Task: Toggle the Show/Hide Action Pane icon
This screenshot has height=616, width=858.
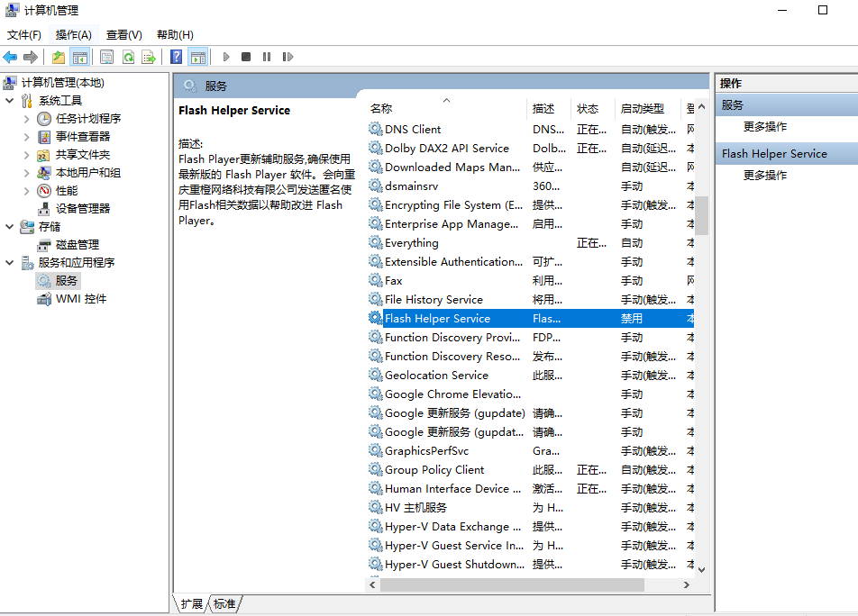Action: tap(198, 57)
